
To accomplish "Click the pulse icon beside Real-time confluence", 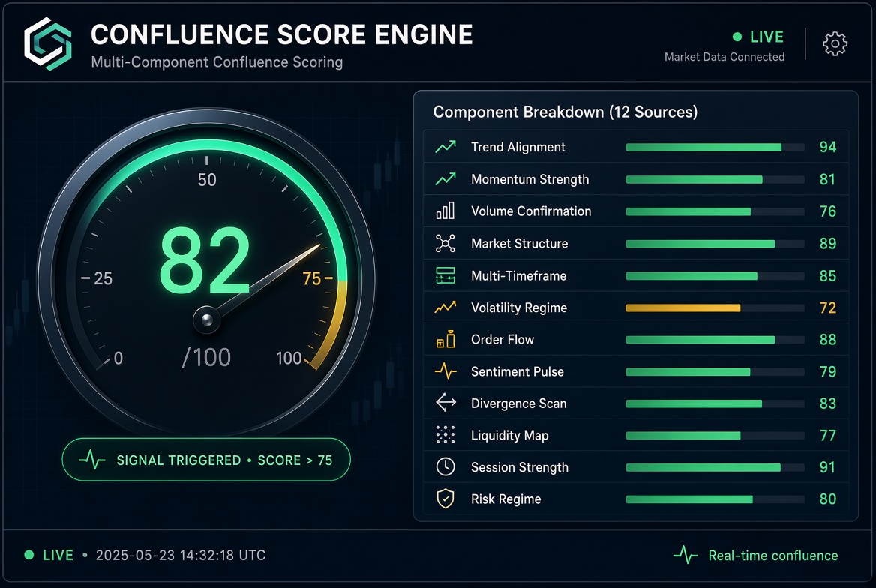I will pos(685,555).
